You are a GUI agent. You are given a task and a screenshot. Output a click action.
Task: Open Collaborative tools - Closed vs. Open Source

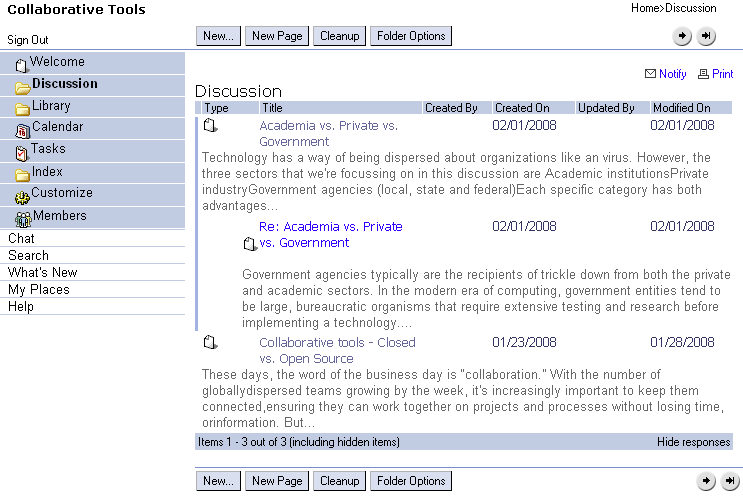point(336,350)
